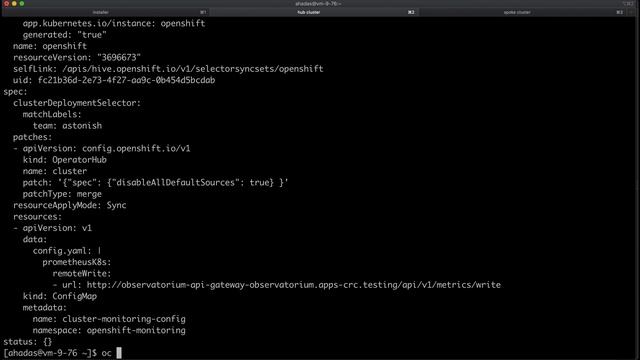Click the 'config.yaml: |' line
This screenshot has height=360, width=640.
tap(67, 251)
